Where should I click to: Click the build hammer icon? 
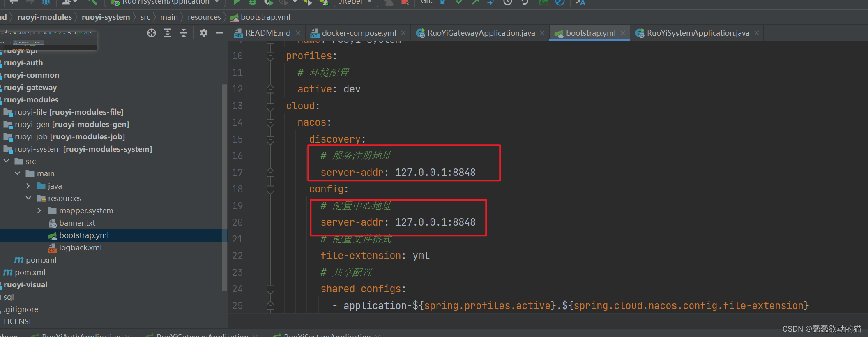click(x=92, y=2)
